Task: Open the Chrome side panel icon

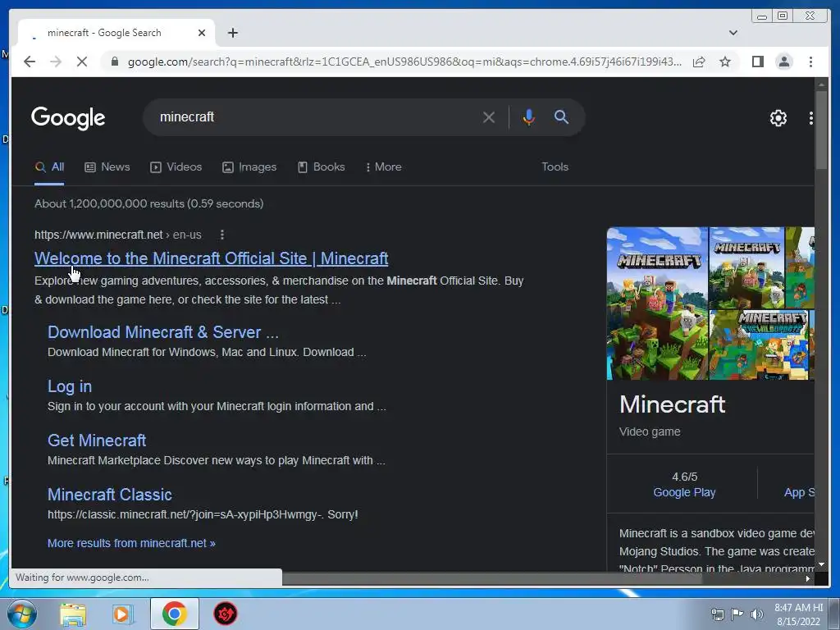Action: click(757, 62)
